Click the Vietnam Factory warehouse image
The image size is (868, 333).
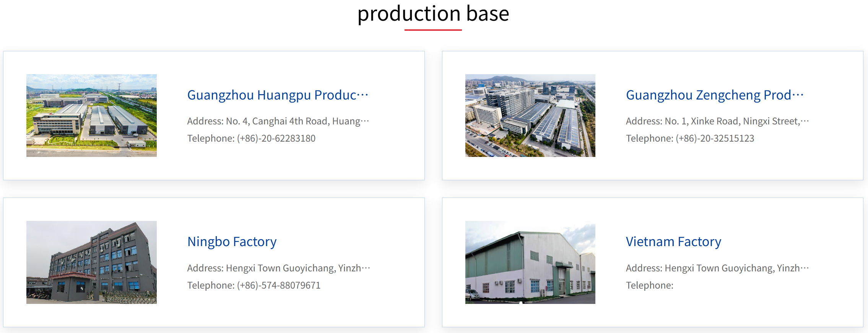[530, 262]
